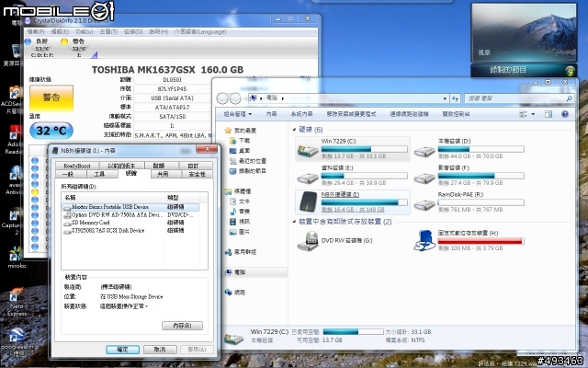Viewport: 588px width, 368px height.
Task: Select the 警告 32°C disk I: in CrystalDiskInfo
Action: point(77,48)
